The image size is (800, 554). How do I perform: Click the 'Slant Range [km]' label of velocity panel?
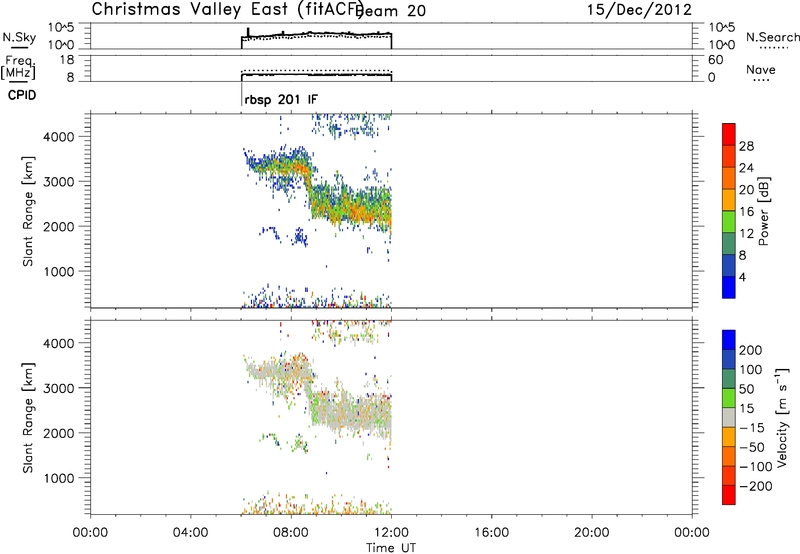click(28, 418)
